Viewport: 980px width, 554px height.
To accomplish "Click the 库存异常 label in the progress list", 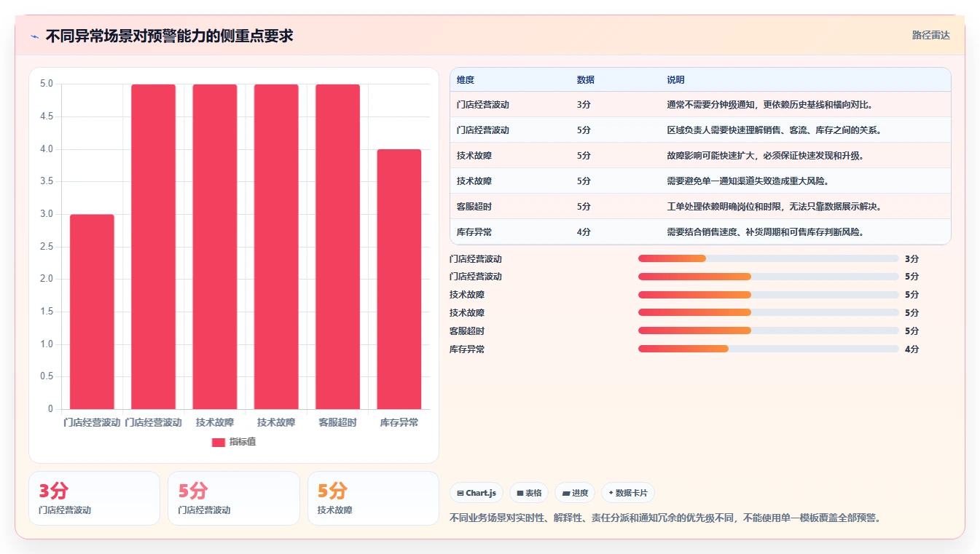I will tap(467, 349).
